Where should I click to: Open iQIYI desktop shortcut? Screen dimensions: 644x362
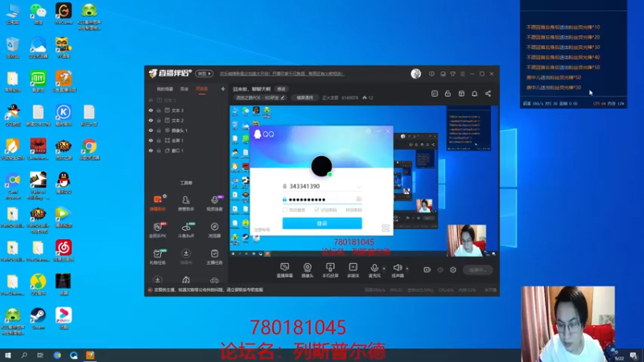[38, 81]
